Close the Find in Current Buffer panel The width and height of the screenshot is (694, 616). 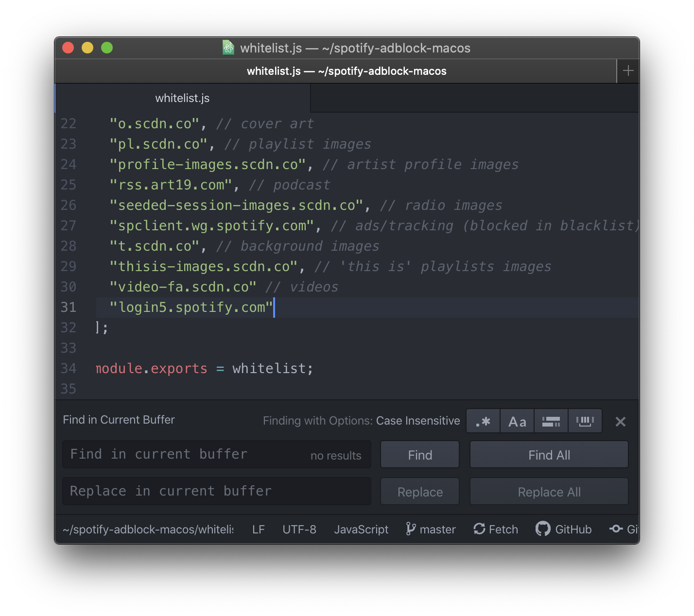coord(620,422)
